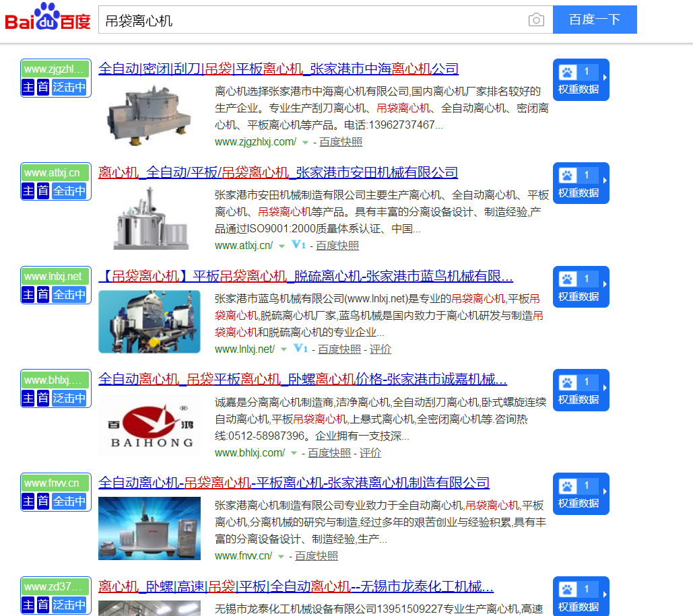Click the blue centrifuge thumbnail for fnvv.cn result

tap(150, 528)
